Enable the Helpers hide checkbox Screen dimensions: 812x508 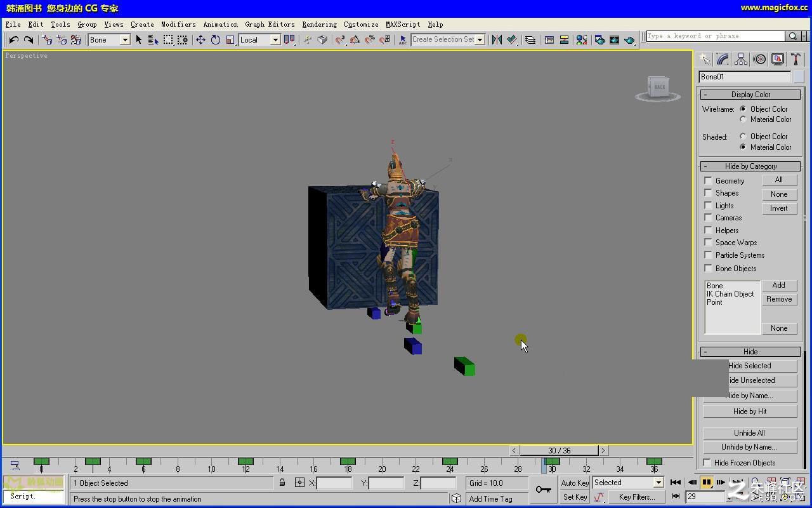(708, 231)
